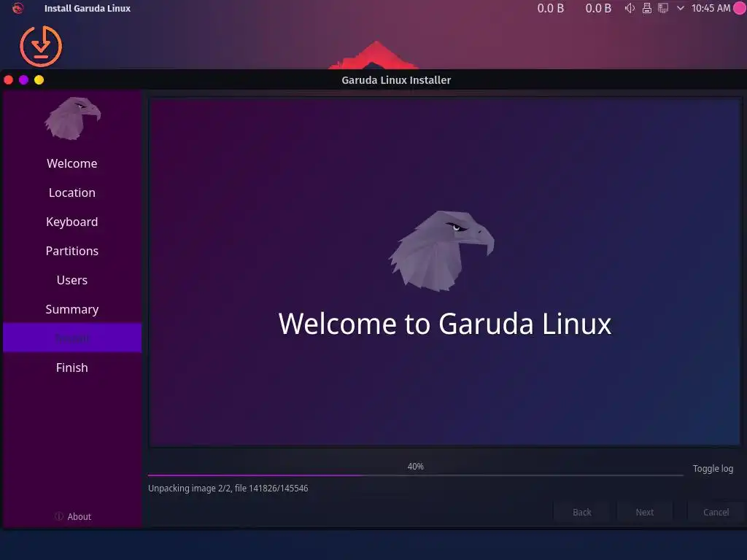Click the printer/device tray icon
This screenshot has height=560, width=747.
tap(646, 8)
